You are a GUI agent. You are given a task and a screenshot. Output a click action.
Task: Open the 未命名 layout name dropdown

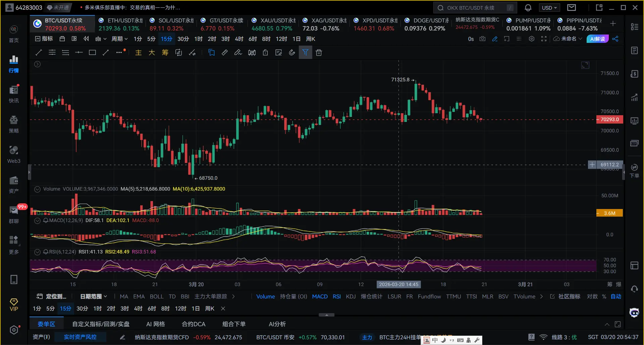(568, 39)
